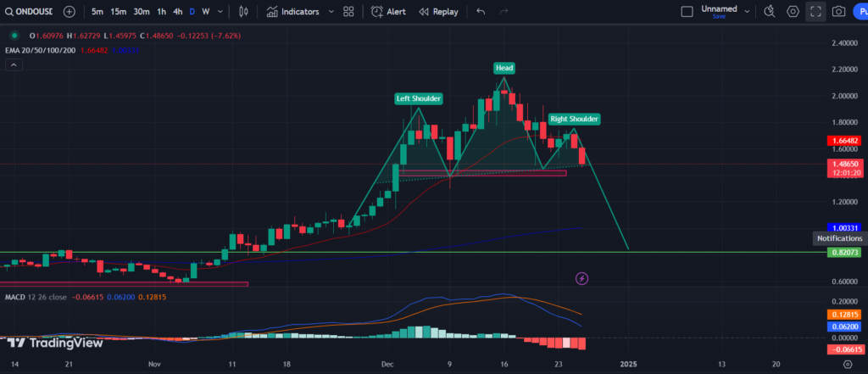This screenshot has width=868, height=374.
Task: Open chart settings hexagon icon
Action: [793, 12]
